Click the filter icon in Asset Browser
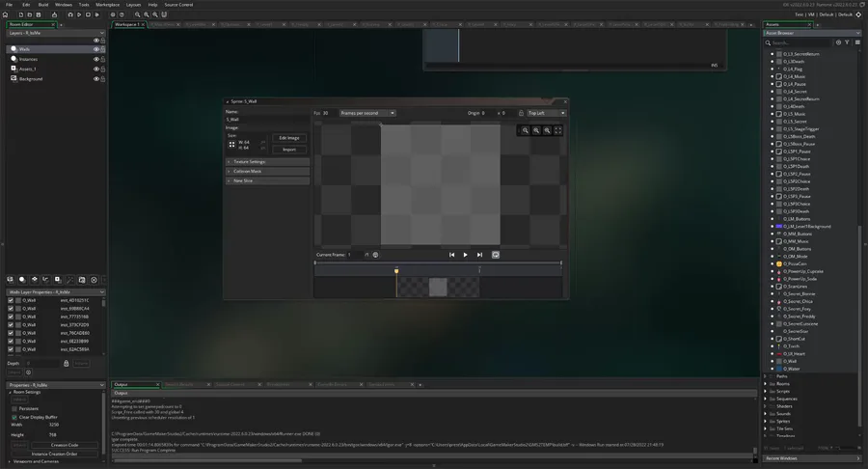This screenshot has height=469, width=868. (847, 42)
